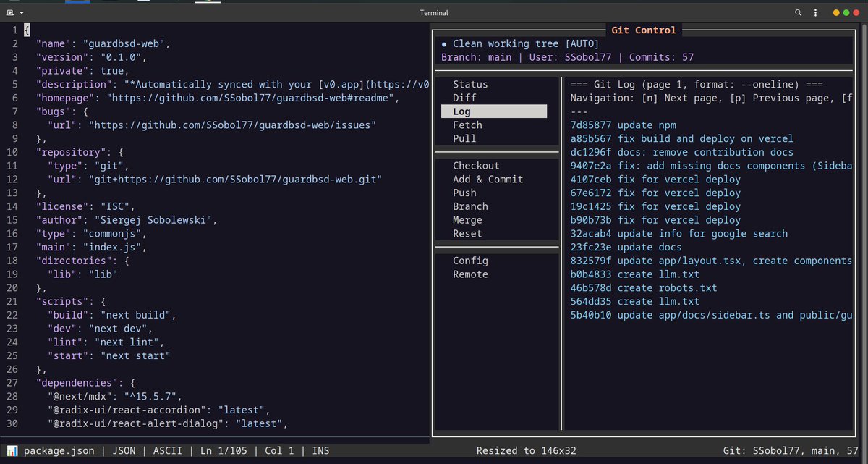Viewport: 868px width, 464px height.
Task: Select commit 46b578d create robots.txt
Action: pyautogui.click(x=643, y=288)
